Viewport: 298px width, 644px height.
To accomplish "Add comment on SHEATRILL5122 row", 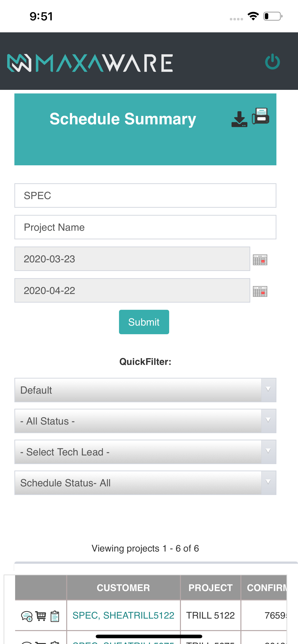I will click(x=27, y=616).
